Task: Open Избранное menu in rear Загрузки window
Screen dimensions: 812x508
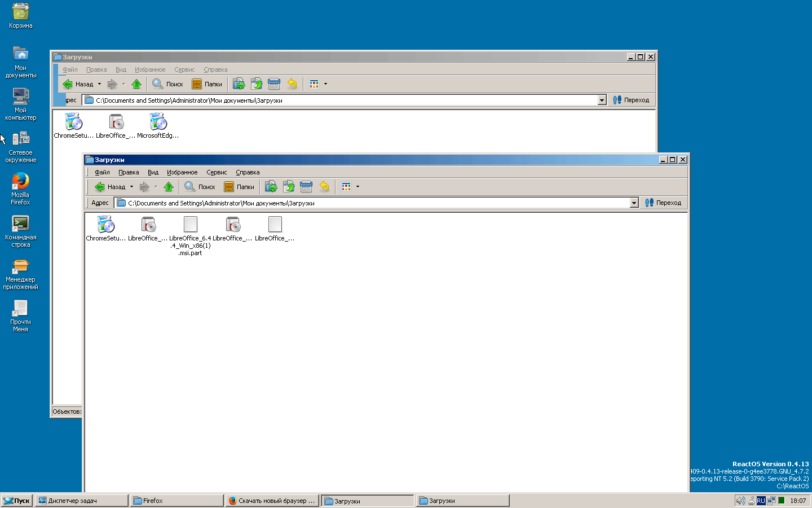Action: pos(150,69)
